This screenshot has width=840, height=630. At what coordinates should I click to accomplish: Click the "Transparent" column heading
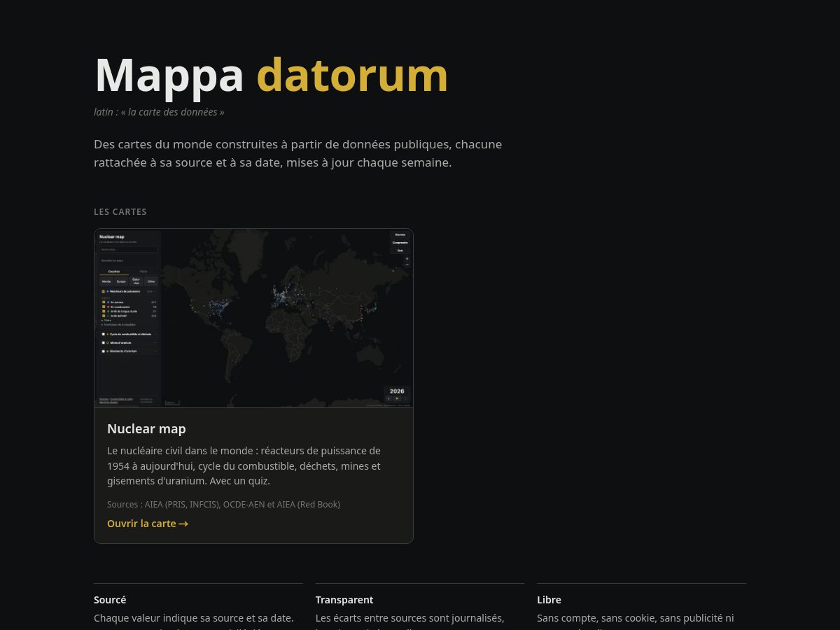tap(344, 600)
